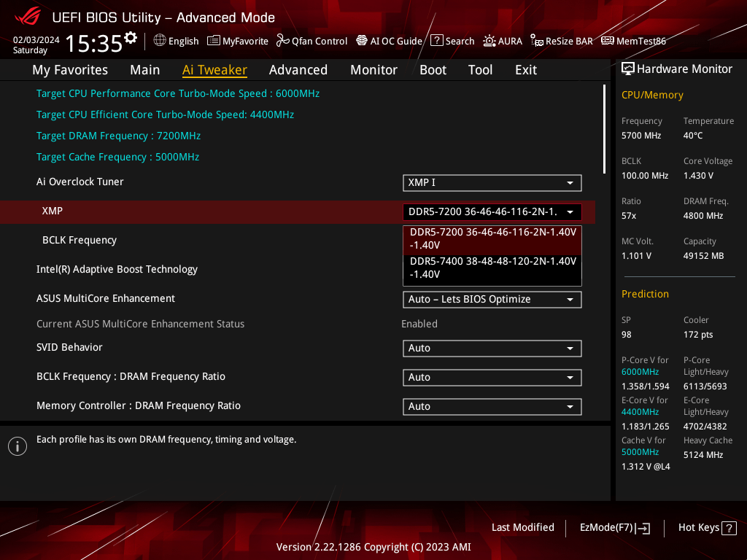Select DDR5-7400 38-48-48-120 XMP option
Image resolution: width=747 pixels, height=560 pixels.
click(492, 268)
